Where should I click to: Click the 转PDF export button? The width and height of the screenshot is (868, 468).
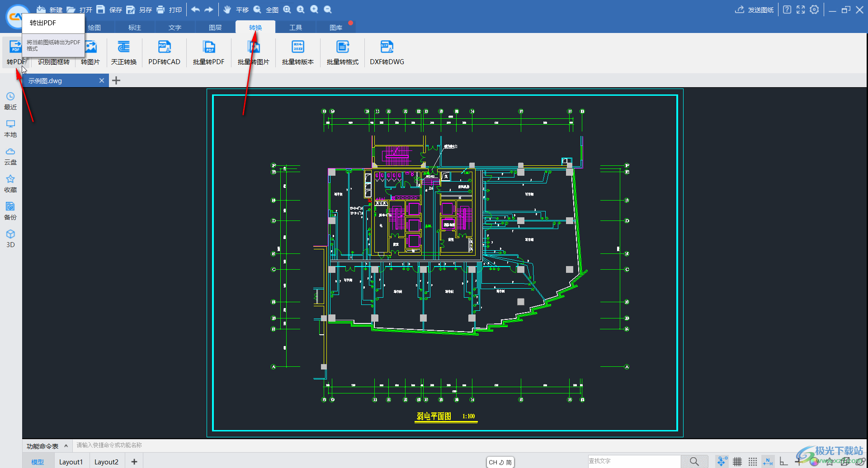click(15, 53)
